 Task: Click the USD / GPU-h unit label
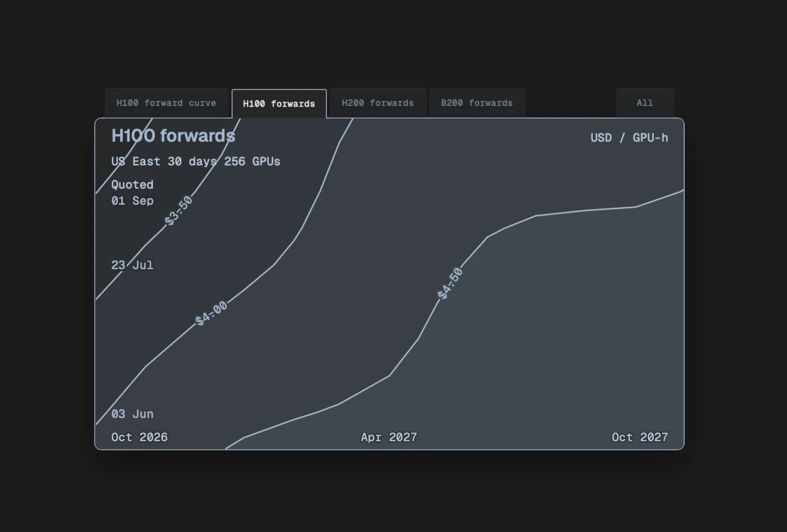[629, 138]
